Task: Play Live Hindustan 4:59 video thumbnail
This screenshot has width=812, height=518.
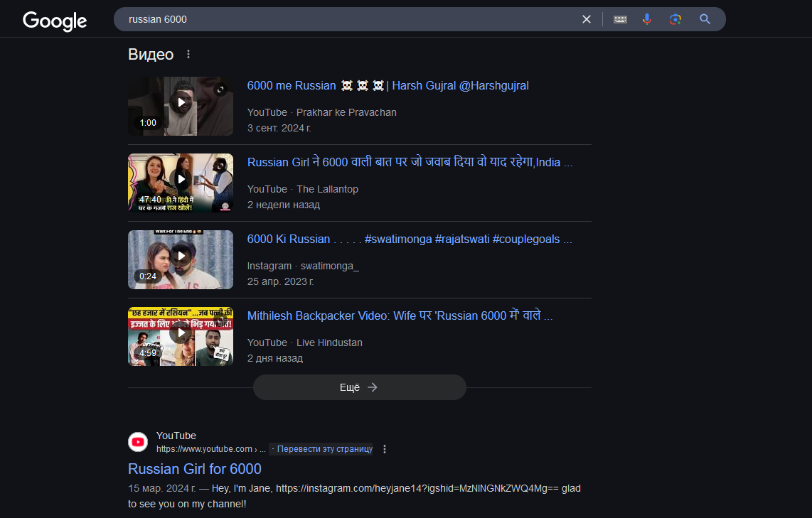Action: click(x=180, y=336)
